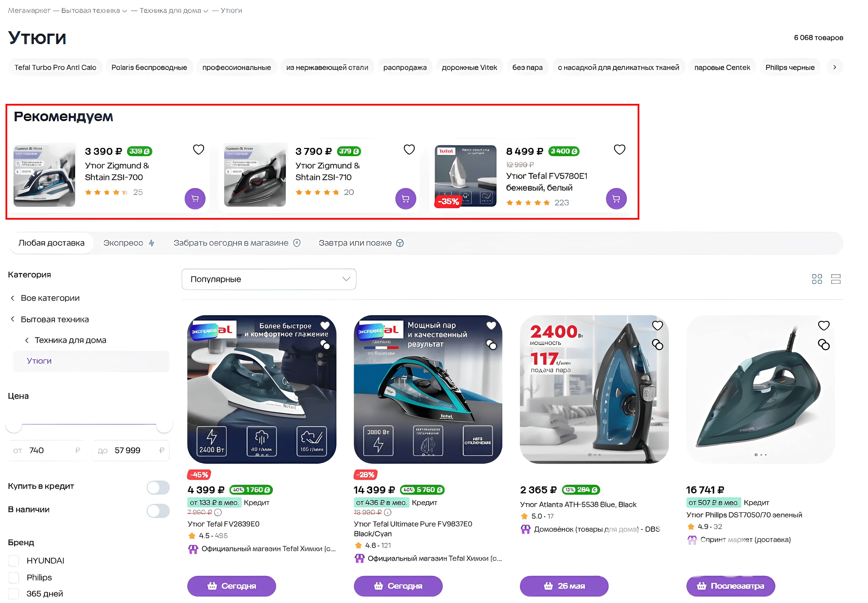Image resolution: width=868 pixels, height=603 pixels.
Task: Open the Atlanta ATH-5538 product image
Action: tap(594, 389)
